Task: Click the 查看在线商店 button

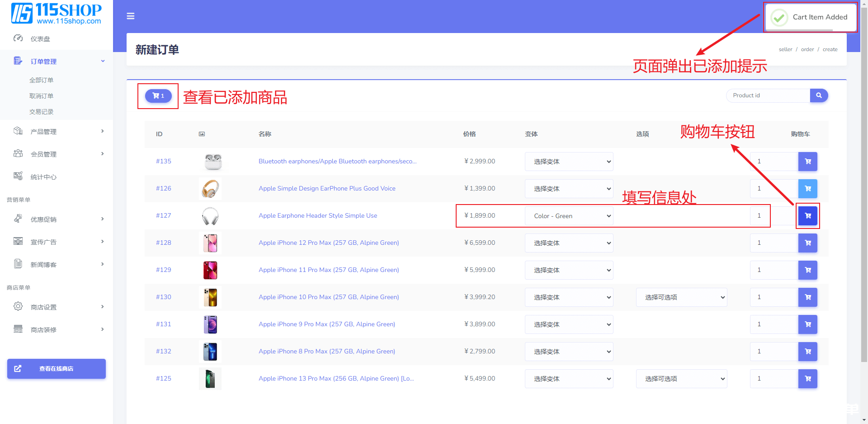Action: [57, 369]
